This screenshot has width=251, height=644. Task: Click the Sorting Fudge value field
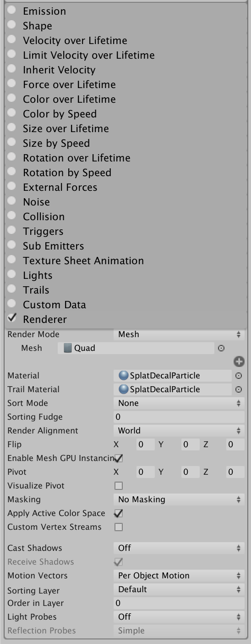pos(179,417)
